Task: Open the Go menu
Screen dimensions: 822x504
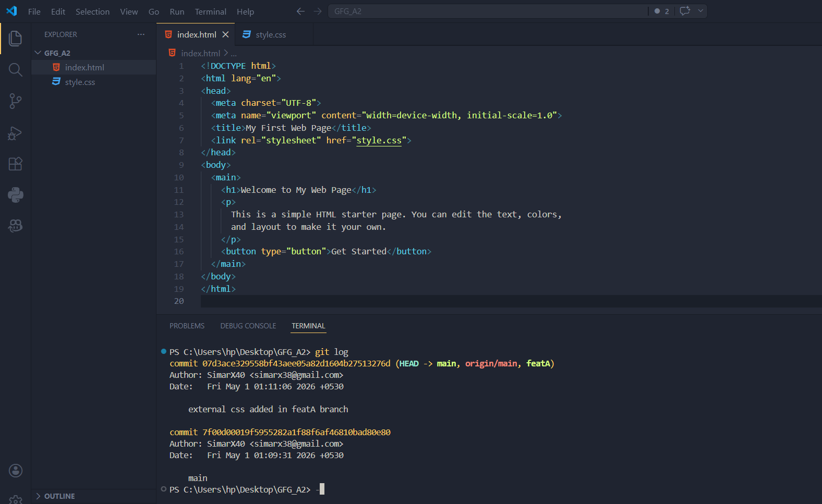Action: (x=154, y=11)
